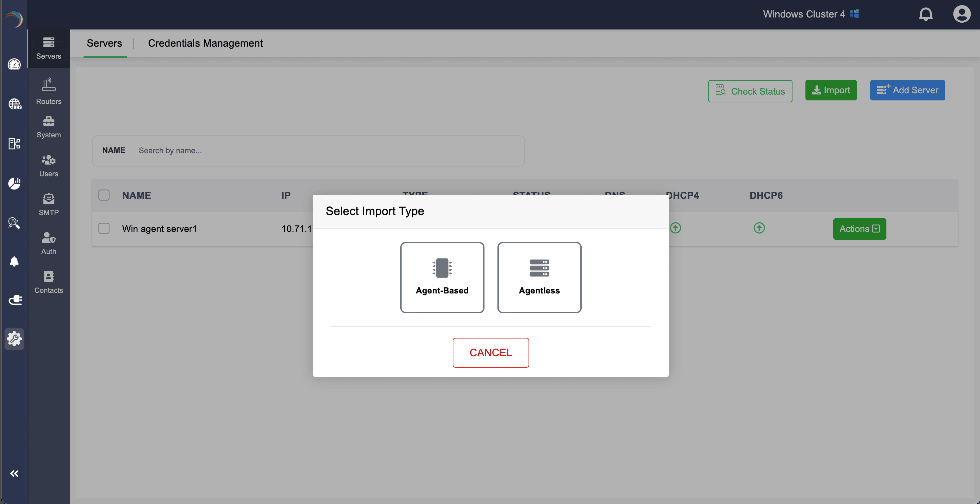Click the green Import button
Screen dimensions: 980x504
(x=831, y=90)
